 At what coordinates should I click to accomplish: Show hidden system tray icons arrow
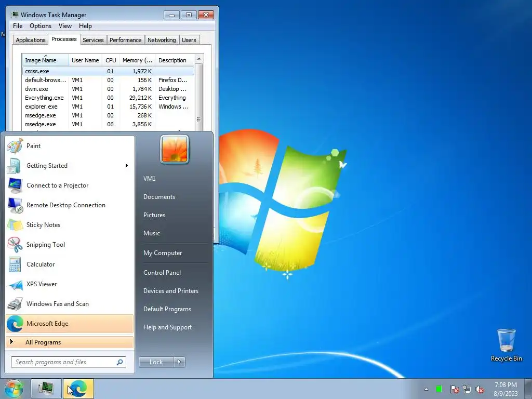(426, 389)
